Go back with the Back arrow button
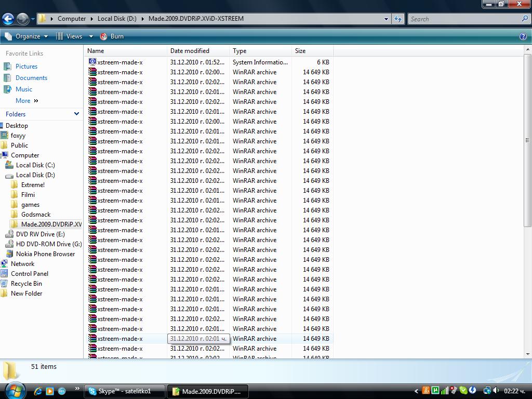This screenshot has height=399, width=532. coord(8,19)
